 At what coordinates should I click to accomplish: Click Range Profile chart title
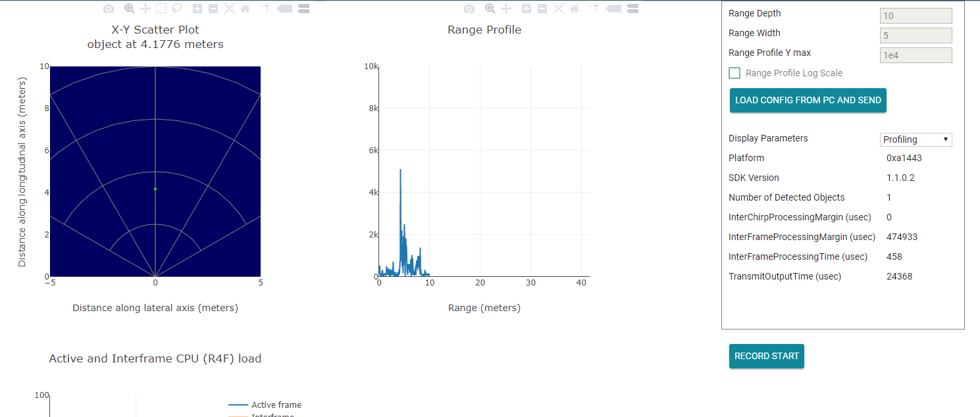[x=484, y=30]
